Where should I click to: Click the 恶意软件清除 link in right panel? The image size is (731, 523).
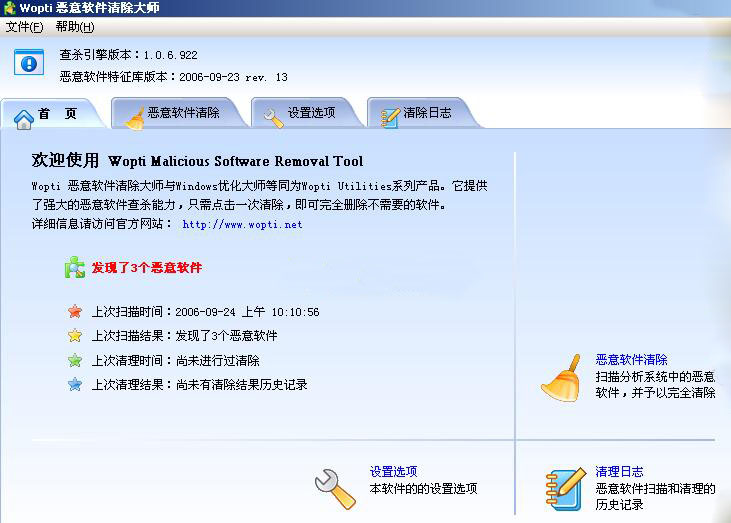[x=631, y=360]
